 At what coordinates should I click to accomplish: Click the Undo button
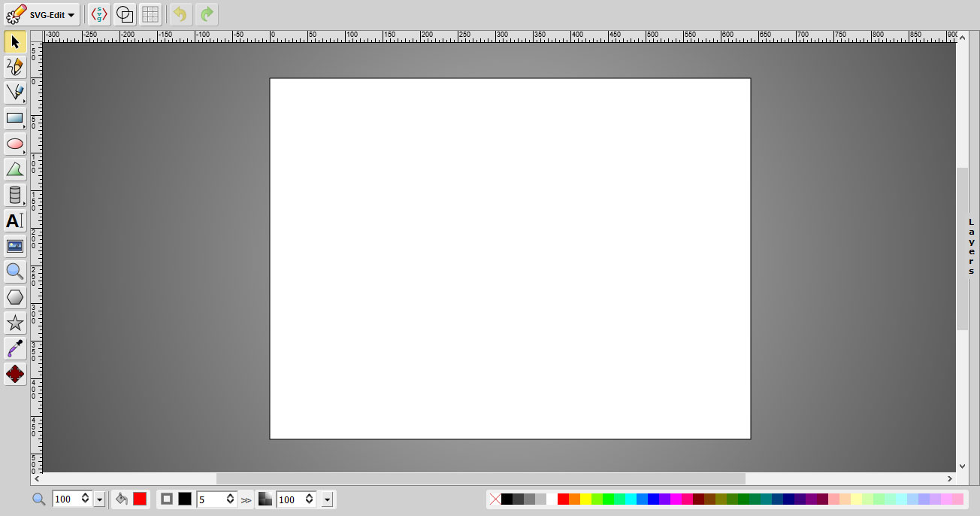(x=181, y=14)
